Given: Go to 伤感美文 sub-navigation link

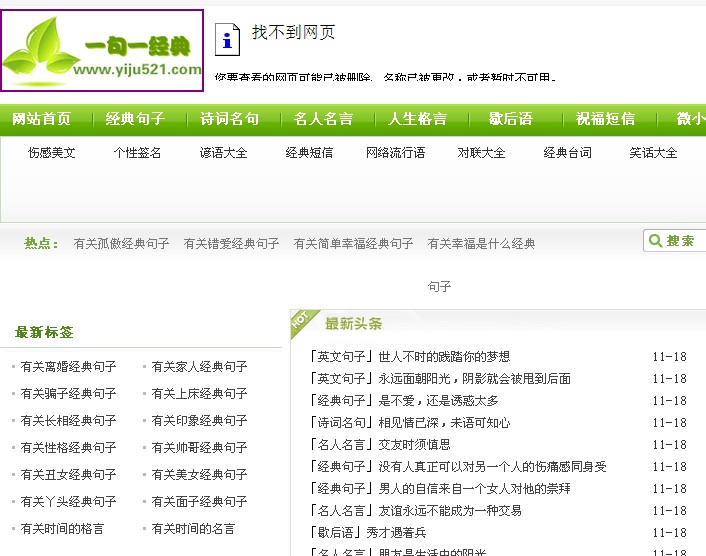Looking at the screenshot, I should (51, 153).
